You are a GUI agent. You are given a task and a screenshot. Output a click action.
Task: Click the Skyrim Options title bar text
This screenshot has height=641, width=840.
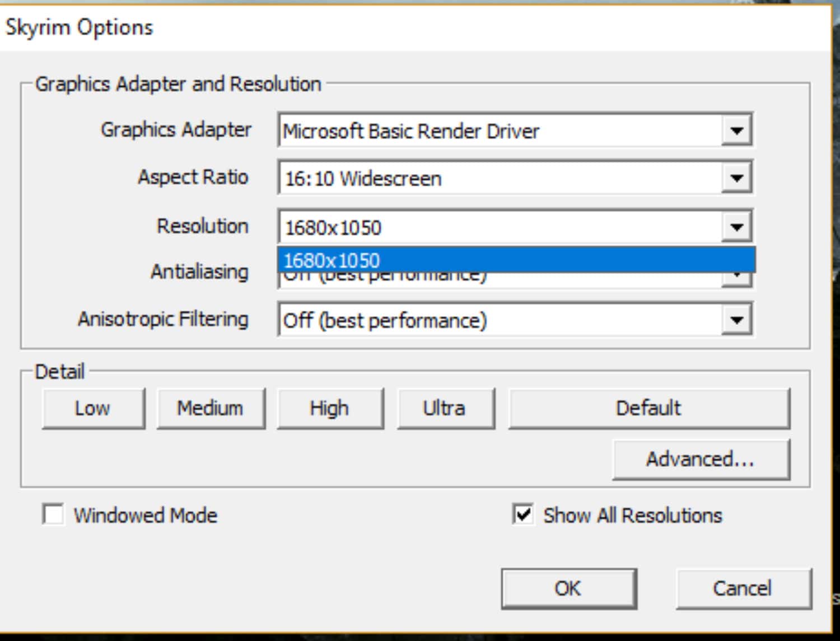coord(79,27)
